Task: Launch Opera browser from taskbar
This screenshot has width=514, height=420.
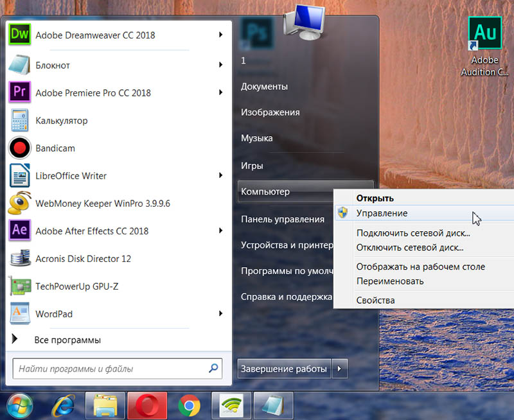Action: coord(147,407)
